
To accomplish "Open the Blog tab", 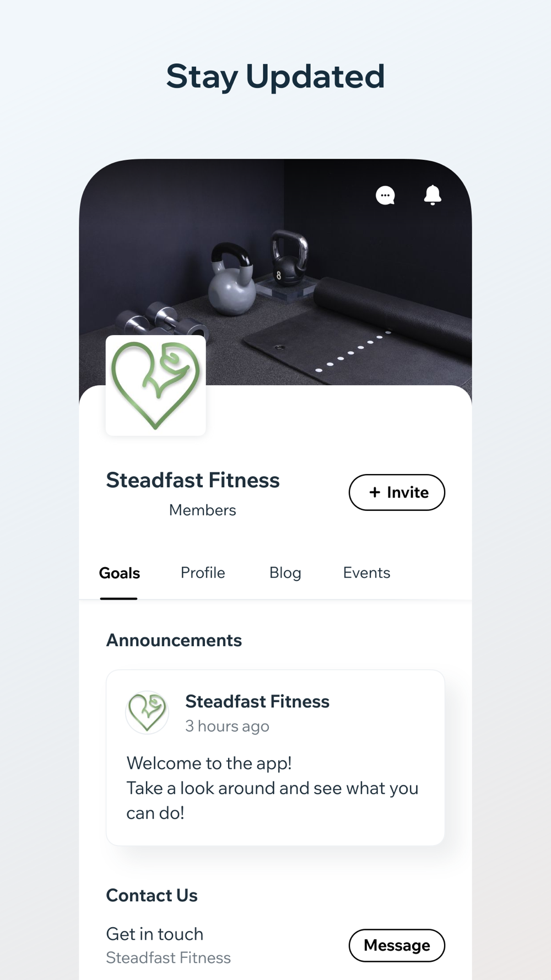I will (285, 573).
